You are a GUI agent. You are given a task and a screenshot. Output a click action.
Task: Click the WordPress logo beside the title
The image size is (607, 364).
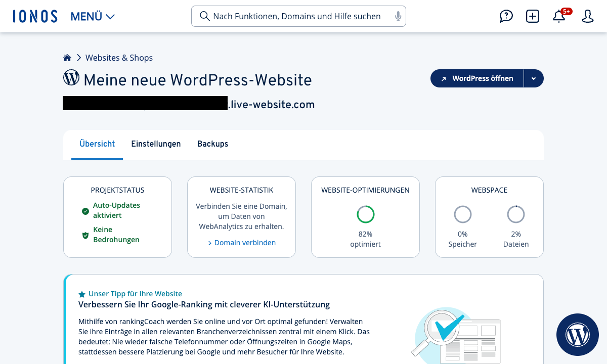[x=71, y=78]
